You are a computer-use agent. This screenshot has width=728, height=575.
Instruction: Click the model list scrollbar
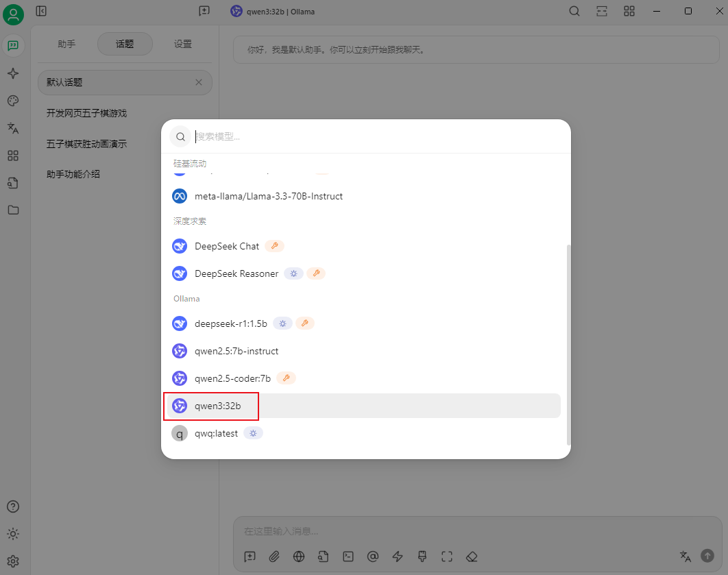(x=568, y=345)
